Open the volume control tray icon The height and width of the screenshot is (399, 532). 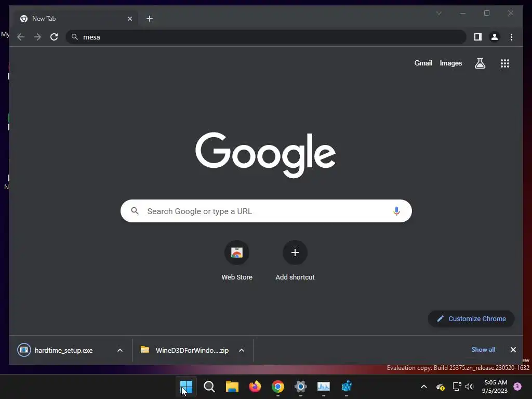(x=469, y=387)
